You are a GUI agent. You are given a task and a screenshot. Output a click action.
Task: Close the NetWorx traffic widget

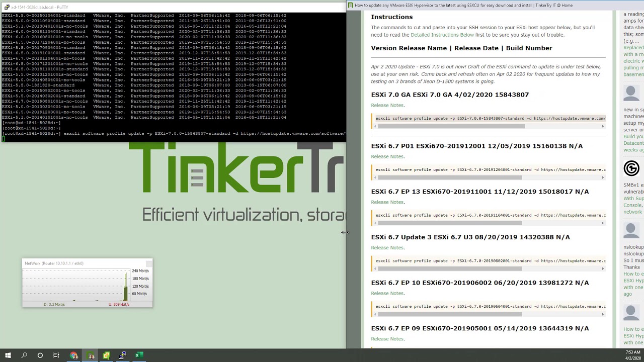click(x=149, y=263)
